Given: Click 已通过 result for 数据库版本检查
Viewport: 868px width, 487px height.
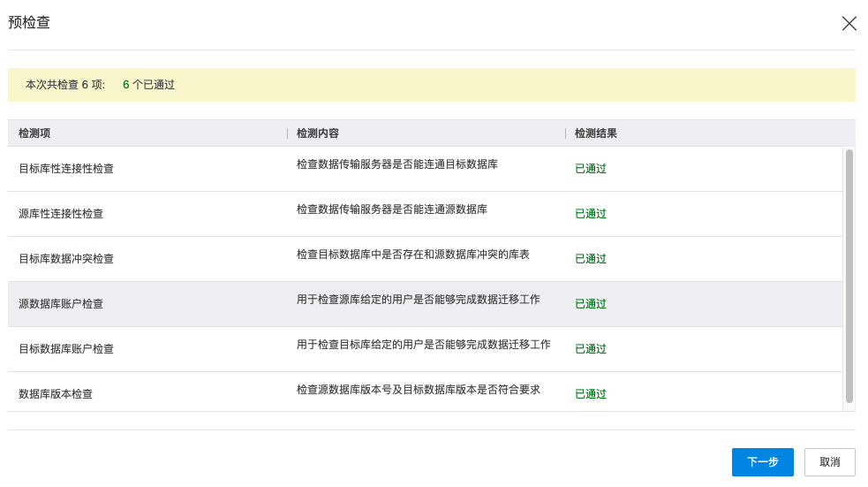Looking at the screenshot, I should coord(591,394).
